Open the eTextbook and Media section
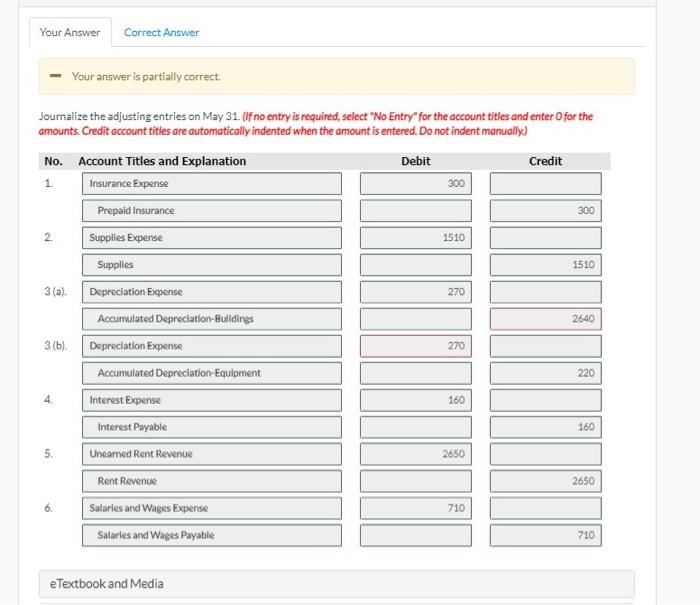 (337, 584)
